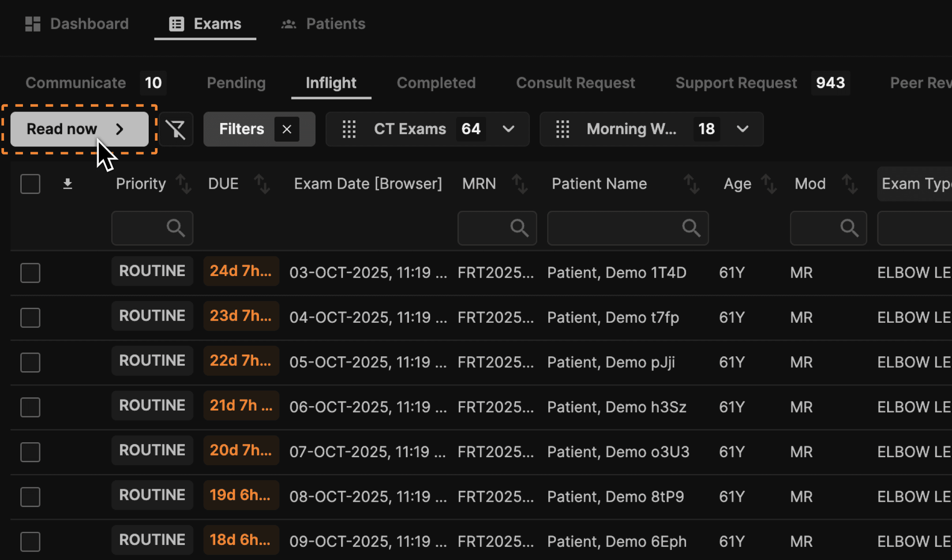952x560 pixels.
Task: Open the Support Request tab
Action: pos(736,83)
